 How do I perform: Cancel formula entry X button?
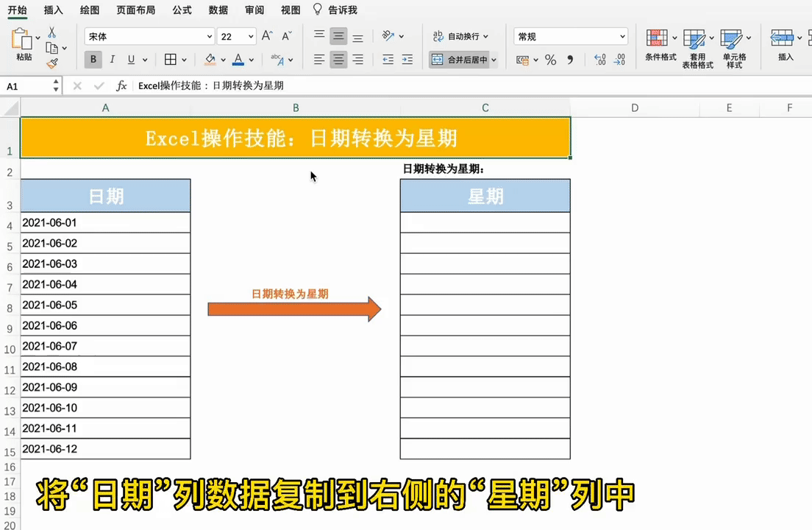pos(77,85)
